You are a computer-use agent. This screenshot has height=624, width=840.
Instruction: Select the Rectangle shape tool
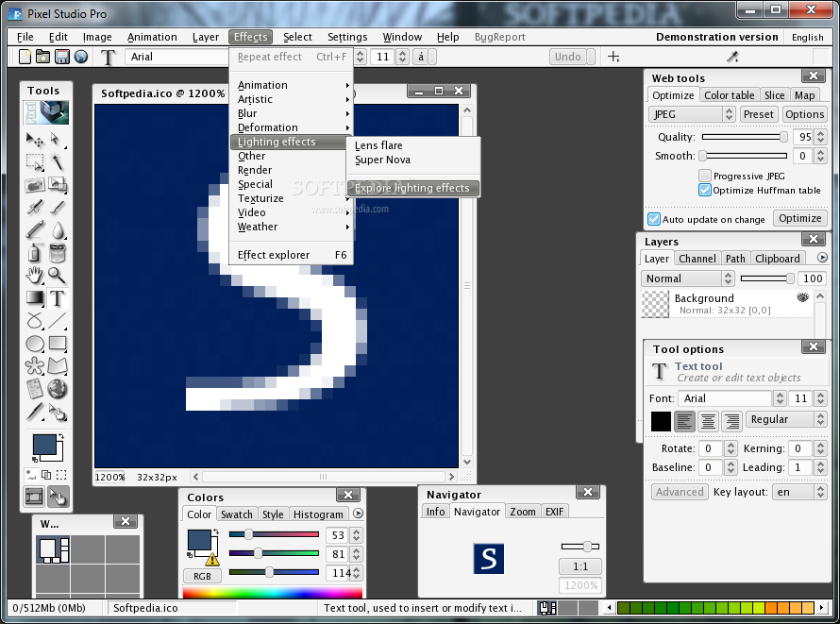tap(58, 344)
